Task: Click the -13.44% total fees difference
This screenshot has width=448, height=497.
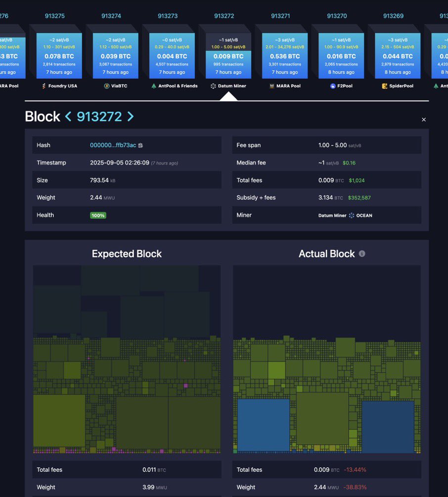Action: [355, 470]
